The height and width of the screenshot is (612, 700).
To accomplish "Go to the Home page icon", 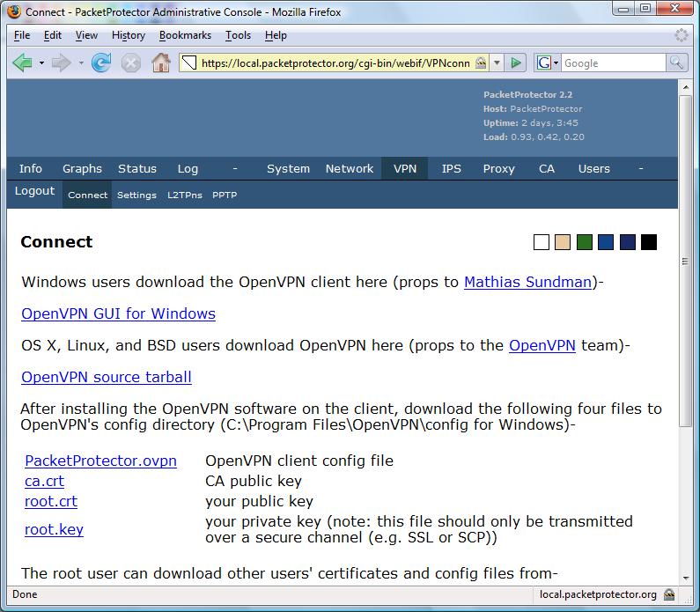I will pos(161,63).
